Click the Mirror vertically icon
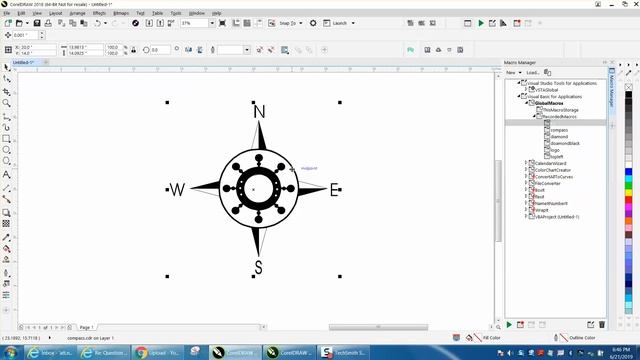The height and width of the screenshot is (360, 640). pos(200,50)
